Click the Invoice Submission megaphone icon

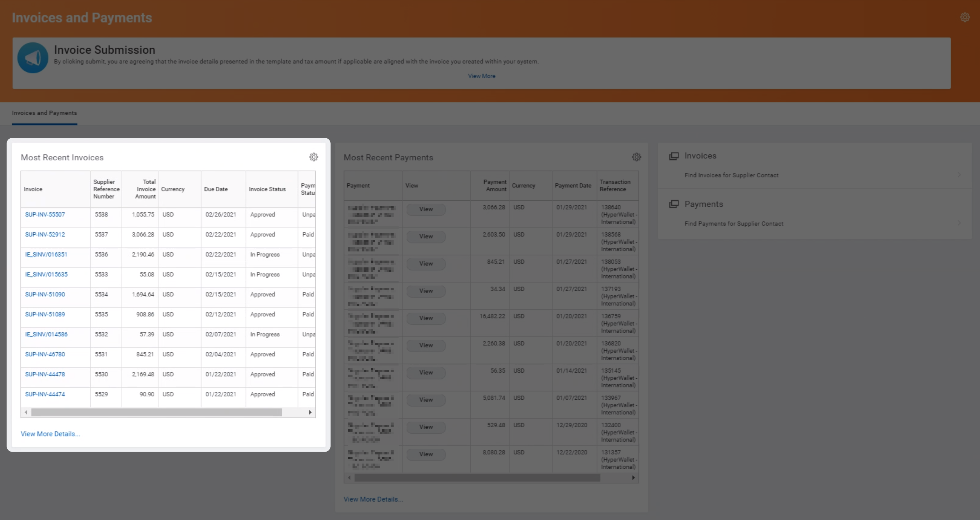click(33, 58)
